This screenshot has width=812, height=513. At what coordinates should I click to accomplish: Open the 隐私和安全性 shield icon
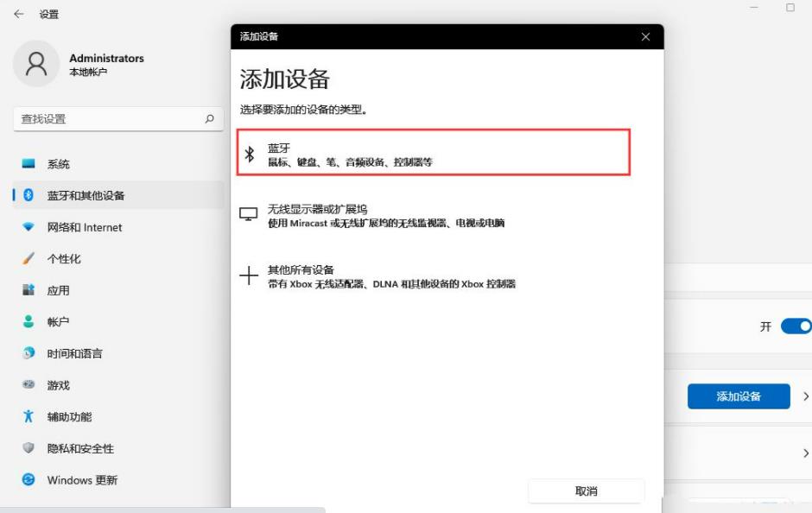[29, 449]
